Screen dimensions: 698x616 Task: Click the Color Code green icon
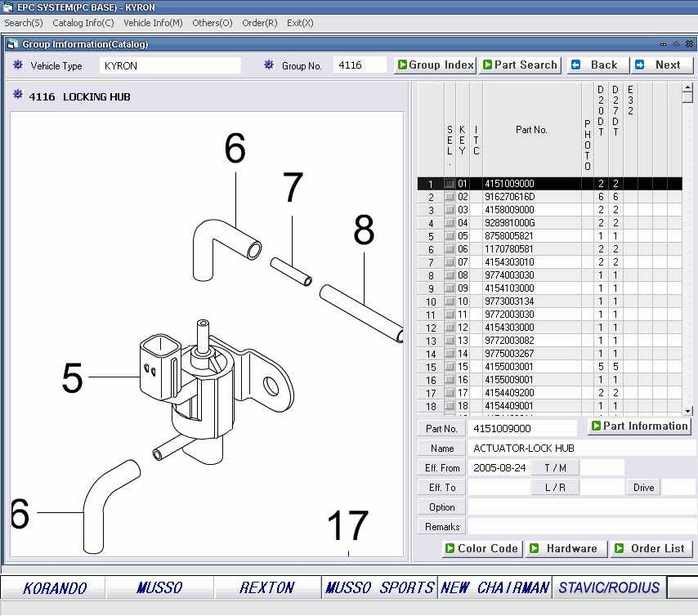450,548
